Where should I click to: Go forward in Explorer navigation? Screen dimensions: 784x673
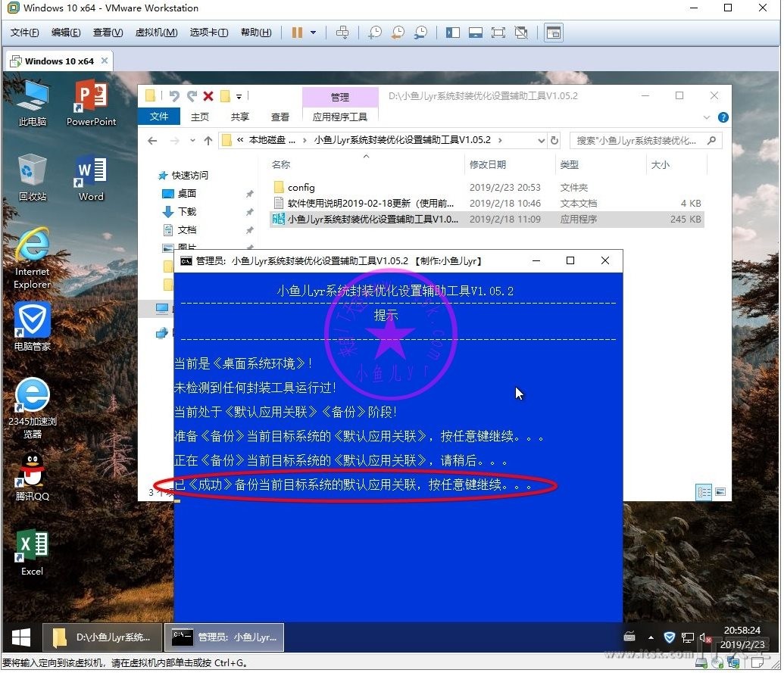coord(174,141)
